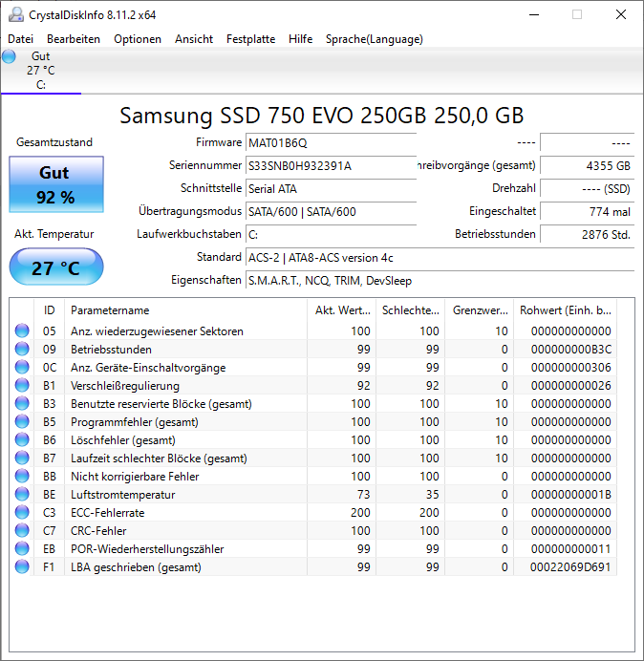Click raw value 00022069D691

tap(571, 566)
